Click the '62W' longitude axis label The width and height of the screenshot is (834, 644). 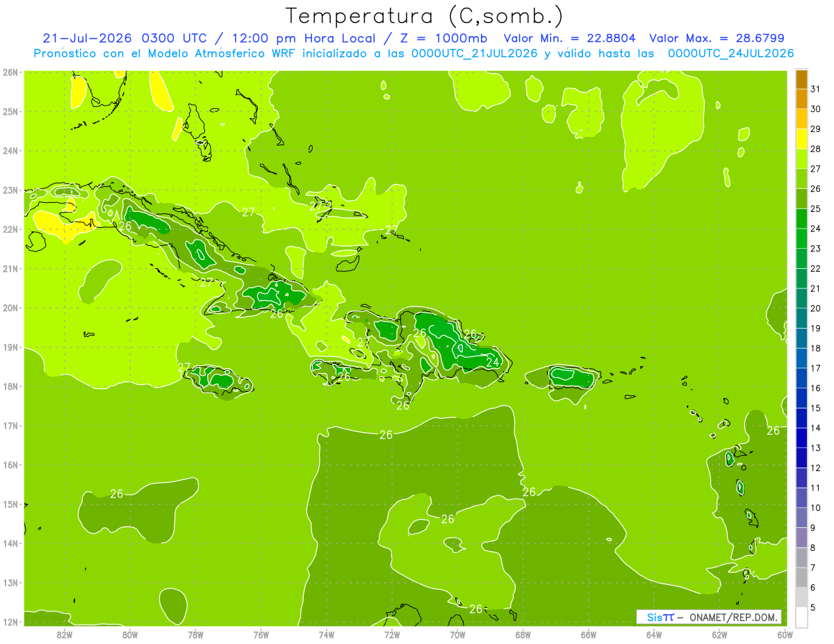(719, 635)
